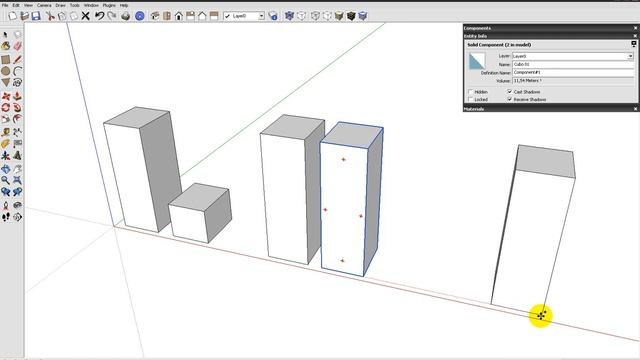Select the Tape Measure tool
The height and width of the screenshot is (360, 640).
[5, 132]
